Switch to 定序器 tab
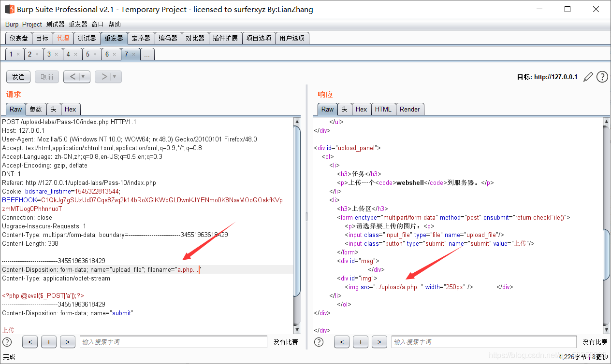The image size is (611, 364). (141, 38)
